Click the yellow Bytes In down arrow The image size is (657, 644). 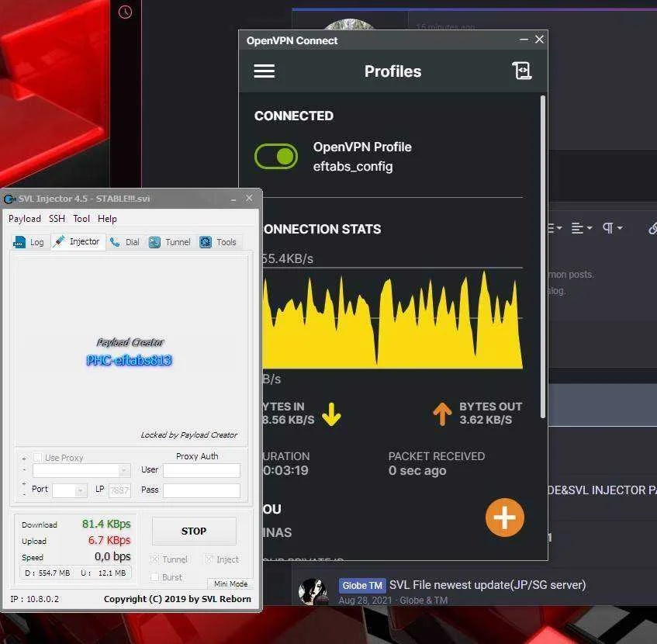[331, 414]
